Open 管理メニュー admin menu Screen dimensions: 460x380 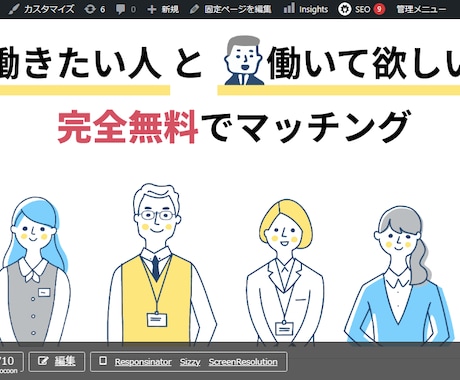coord(421,9)
